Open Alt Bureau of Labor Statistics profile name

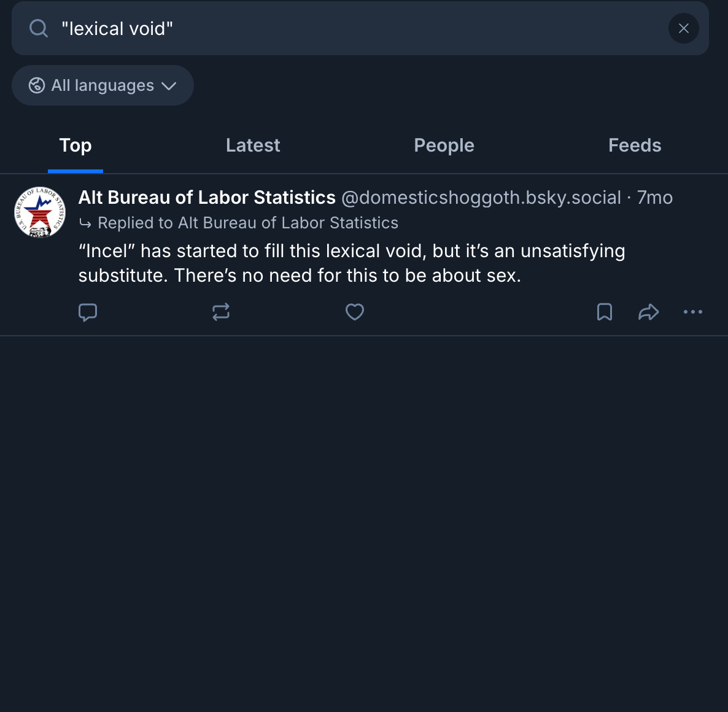[x=207, y=198]
